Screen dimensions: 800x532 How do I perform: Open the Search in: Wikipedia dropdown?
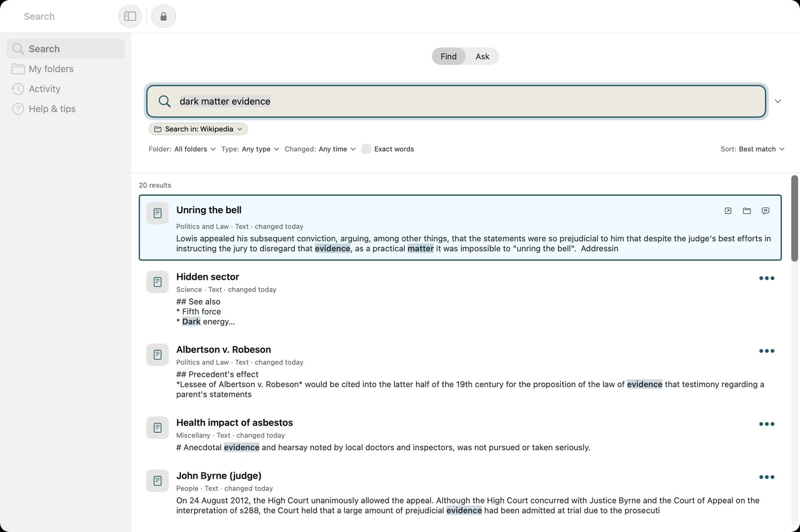click(x=198, y=129)
